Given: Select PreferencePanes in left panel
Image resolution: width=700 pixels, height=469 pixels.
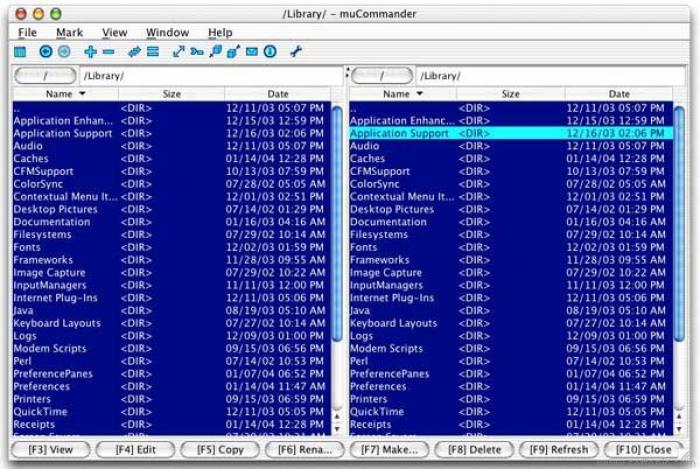Looking at the screenshot, I should pos(172,374).
